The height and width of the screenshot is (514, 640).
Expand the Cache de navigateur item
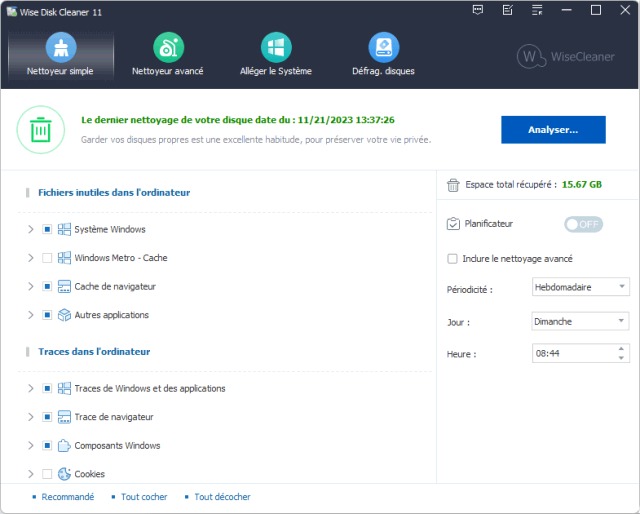[30, 287]
